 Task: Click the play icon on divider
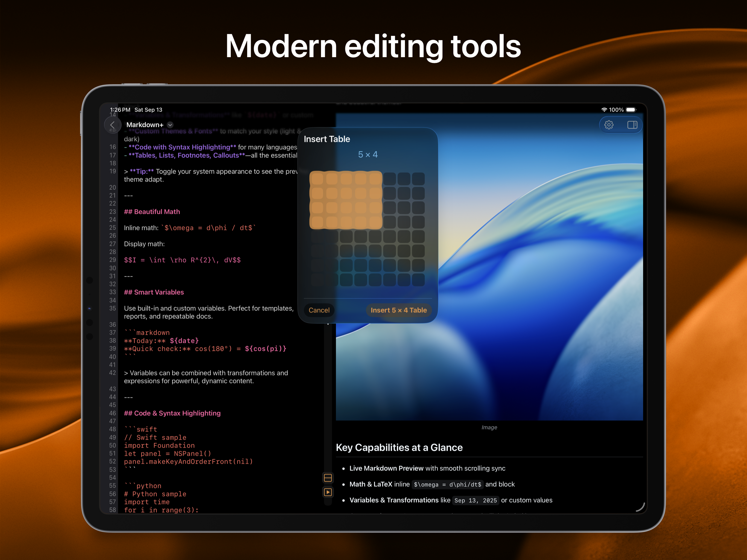[328, 492]
